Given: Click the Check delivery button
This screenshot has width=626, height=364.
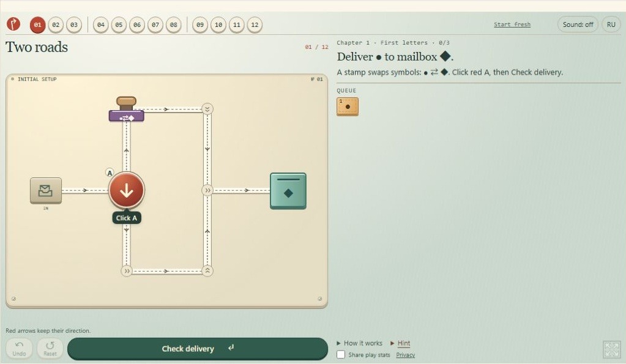Looking at the screenshot, I should (198, 349).
